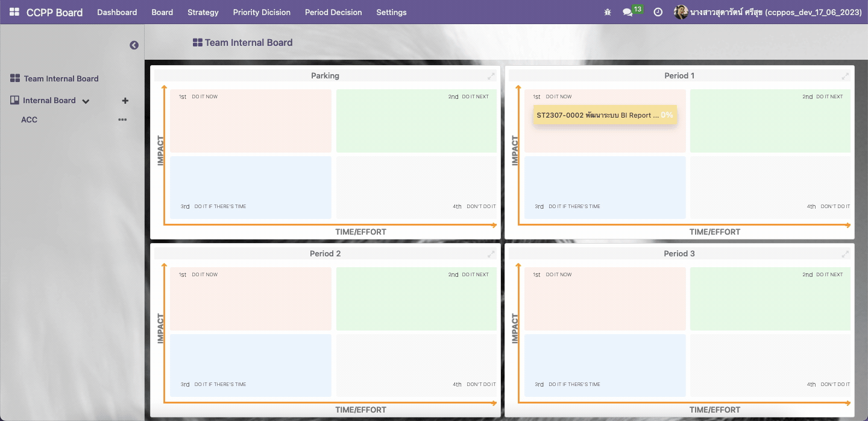Select Team Internal Board in sidebar
The width and height of the screenshot is (868, 421).
coord(61,78)
